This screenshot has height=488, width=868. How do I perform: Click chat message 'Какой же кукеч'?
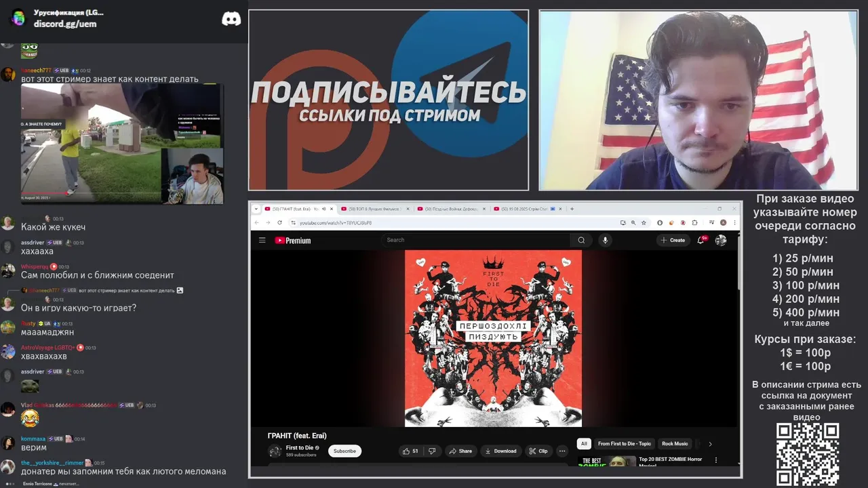[53, 227]
